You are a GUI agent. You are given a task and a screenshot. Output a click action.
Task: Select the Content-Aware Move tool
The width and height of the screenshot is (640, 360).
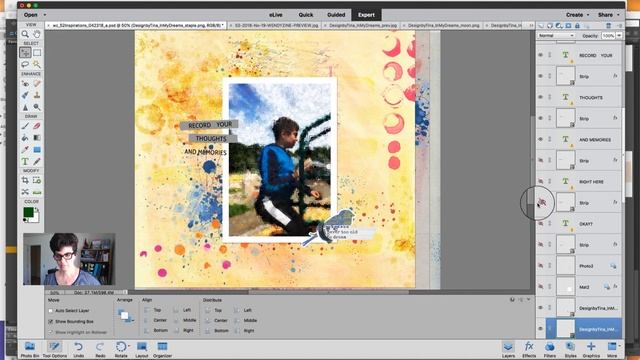[25, 192]
